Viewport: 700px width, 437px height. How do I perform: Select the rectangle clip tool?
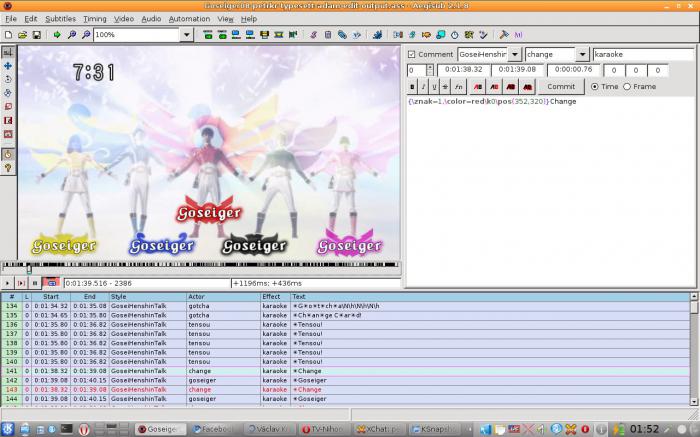(x=8, y=121)
